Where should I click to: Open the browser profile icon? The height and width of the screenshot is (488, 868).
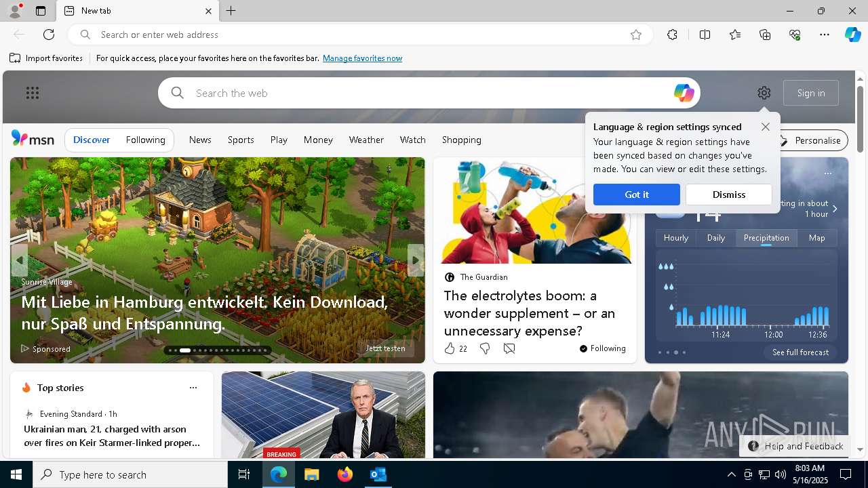point(14,11)
